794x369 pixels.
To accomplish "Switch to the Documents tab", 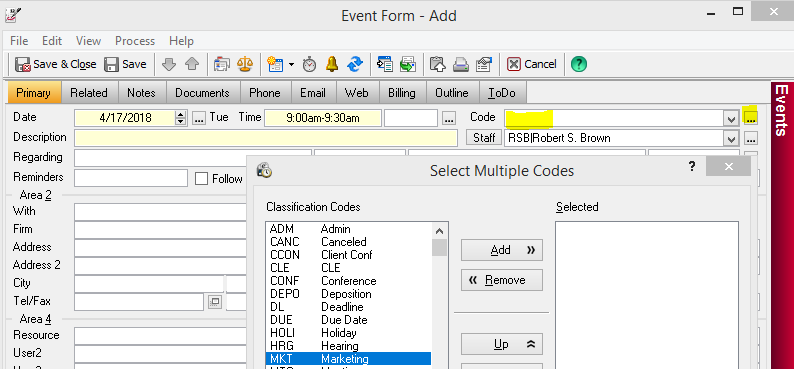I will click(203, 93).
